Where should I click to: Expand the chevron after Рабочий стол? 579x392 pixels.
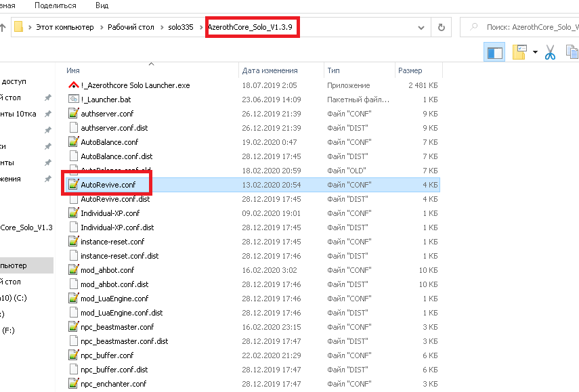pyautogui.click(x=162, y=27)
